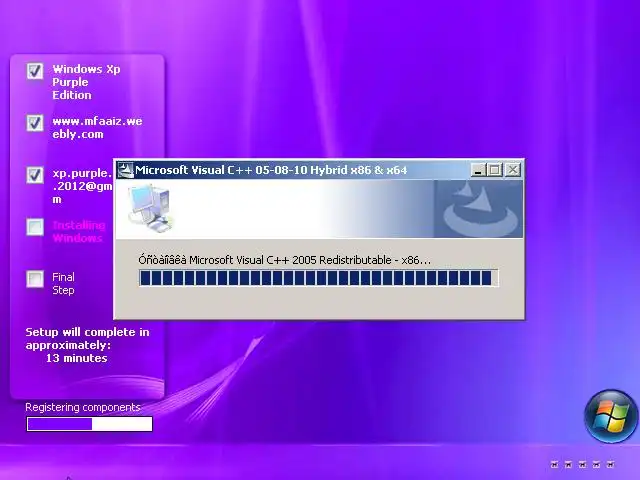Toggle the xp.purple email checkbox

click(35, 175)
